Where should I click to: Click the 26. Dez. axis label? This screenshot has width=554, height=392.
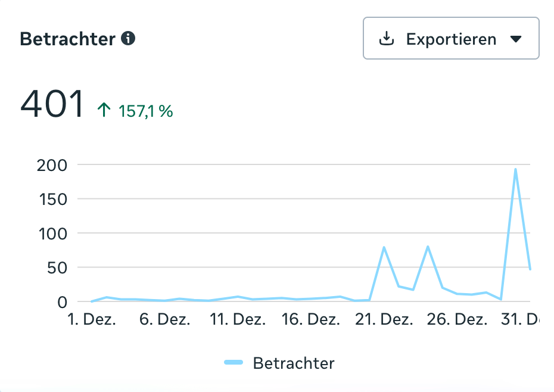click(x=457, y=320)
